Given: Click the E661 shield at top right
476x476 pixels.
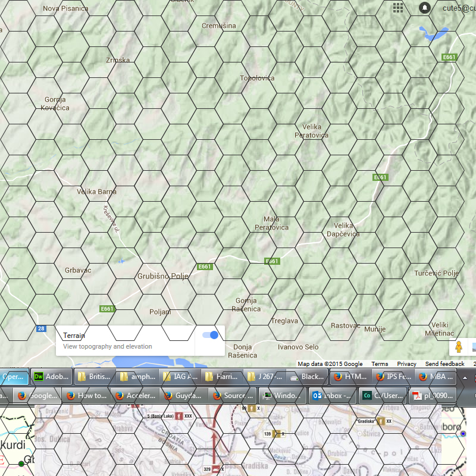Looking at the screenshot, I should coord(449,57).
